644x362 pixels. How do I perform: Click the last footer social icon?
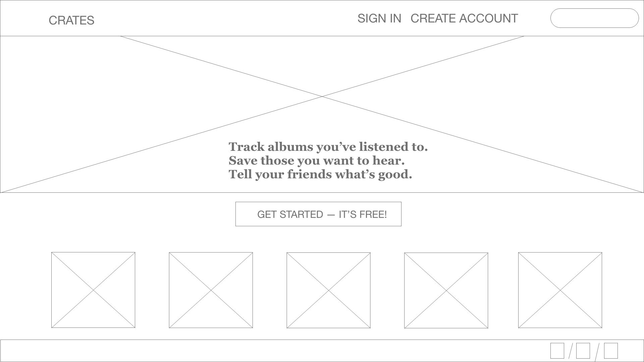[610, 351]
